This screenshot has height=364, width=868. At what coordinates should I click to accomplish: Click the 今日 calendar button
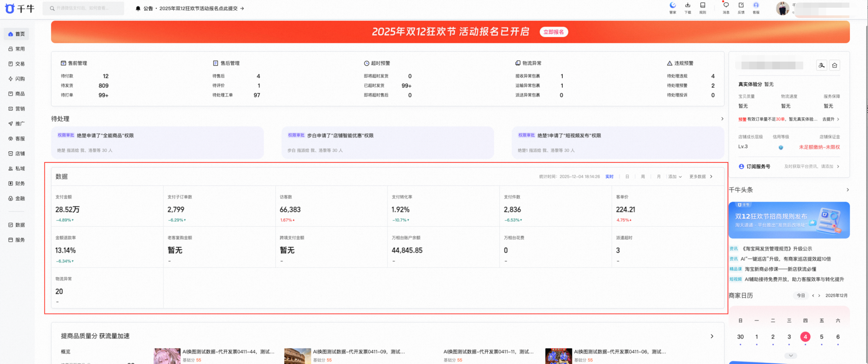[801, 296]
